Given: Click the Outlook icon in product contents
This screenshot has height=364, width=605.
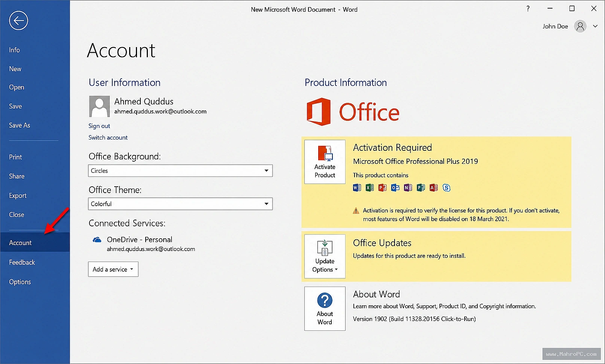Looking at the screenshot, I should coord(395,188).
